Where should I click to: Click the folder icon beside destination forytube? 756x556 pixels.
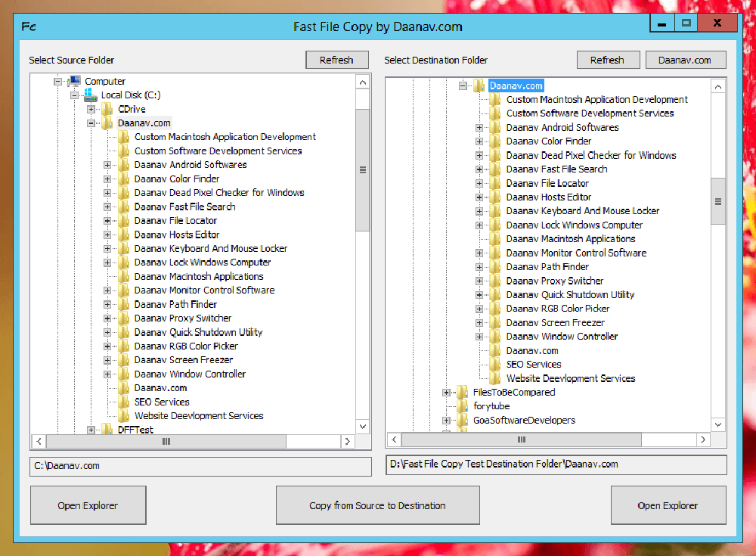point(463,406)
